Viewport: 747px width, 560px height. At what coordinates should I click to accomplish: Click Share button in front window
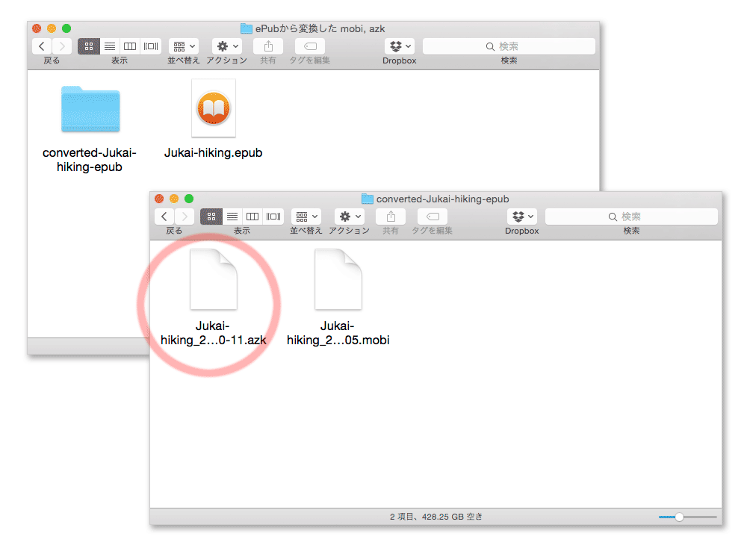(x=391, y=217)
